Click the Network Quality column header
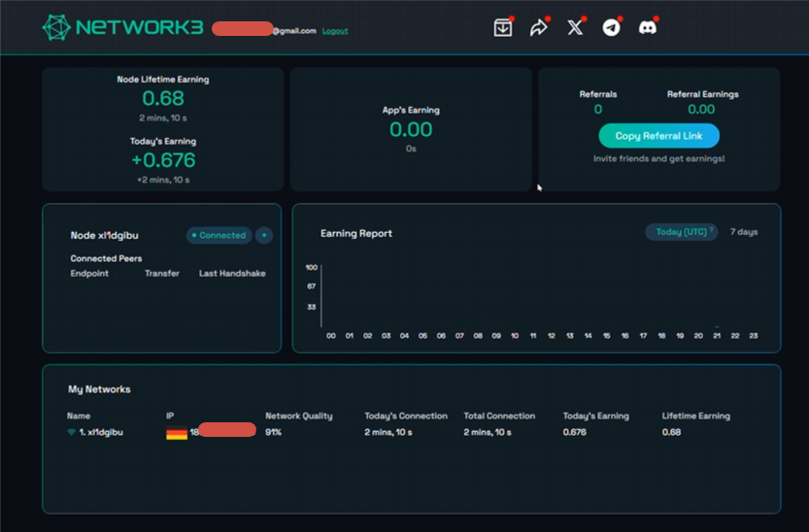The width and height of the screenshot is (809, 532). [299, 416]
